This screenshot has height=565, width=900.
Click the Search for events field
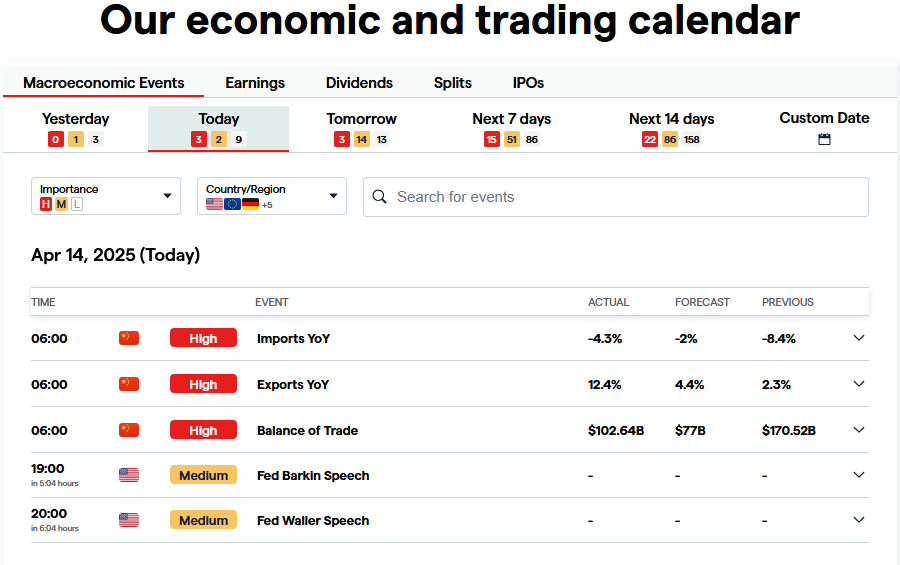tap(620, 197)
